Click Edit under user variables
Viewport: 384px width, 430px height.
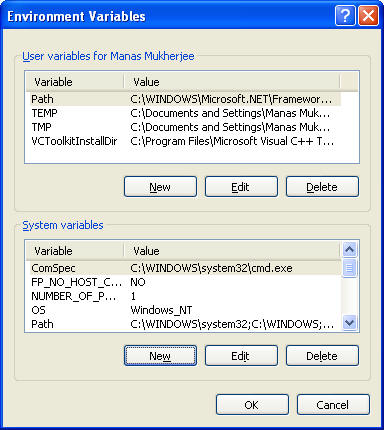pyautogui.click(x=241, y=187)
